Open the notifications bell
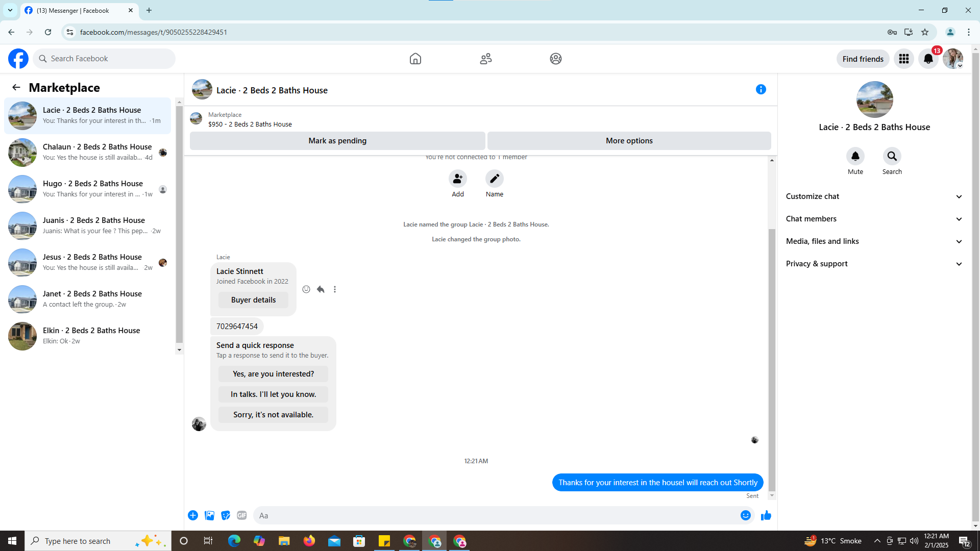The width and height of the screenshot is (980, 551). click(928, 59)
